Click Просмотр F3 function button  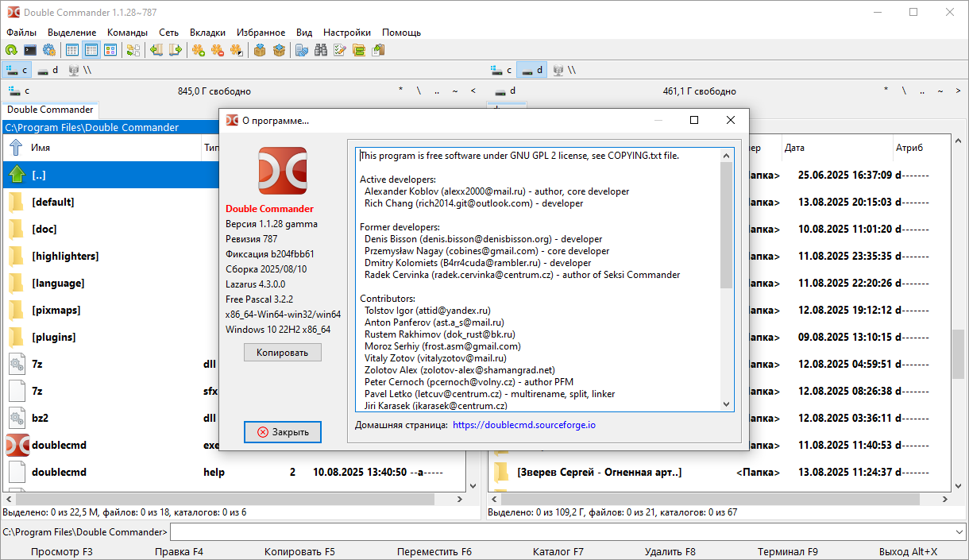tap(62, 551)
